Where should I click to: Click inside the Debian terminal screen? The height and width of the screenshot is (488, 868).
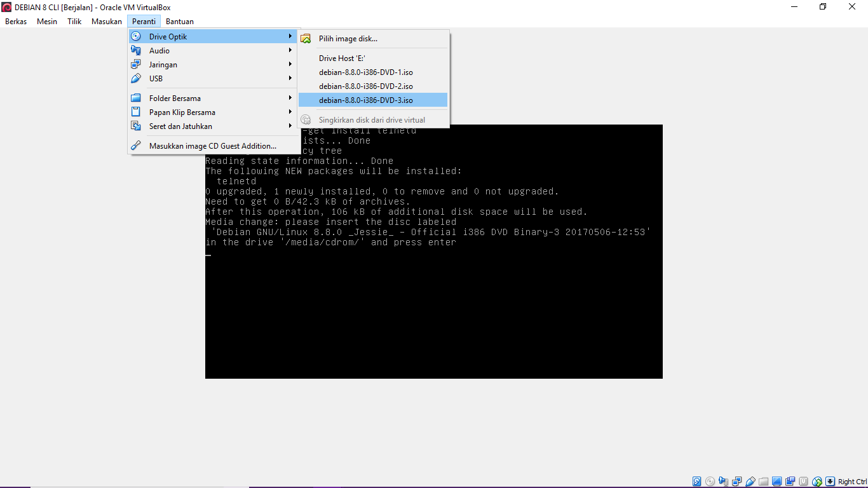433,251
